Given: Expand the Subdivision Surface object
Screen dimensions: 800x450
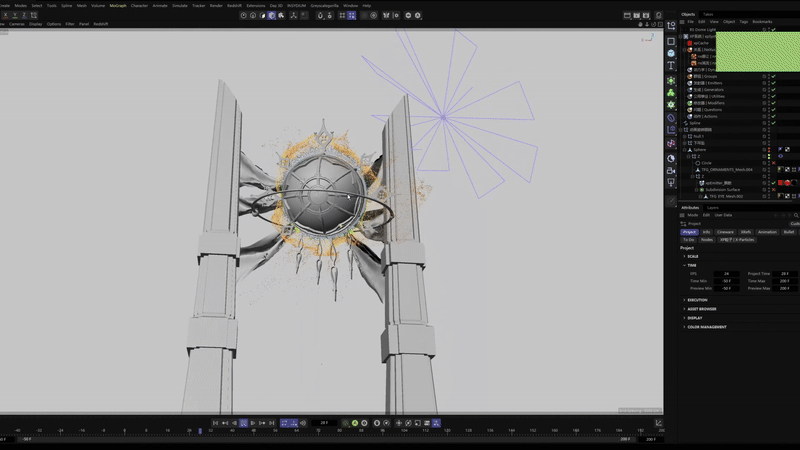Looking at the screenshot, I should [696, 190].
